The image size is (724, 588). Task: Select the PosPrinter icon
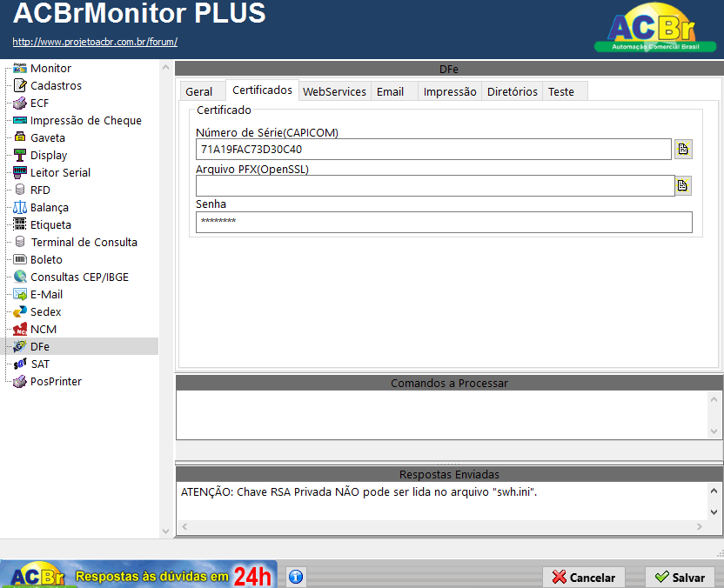coord(20,382)
